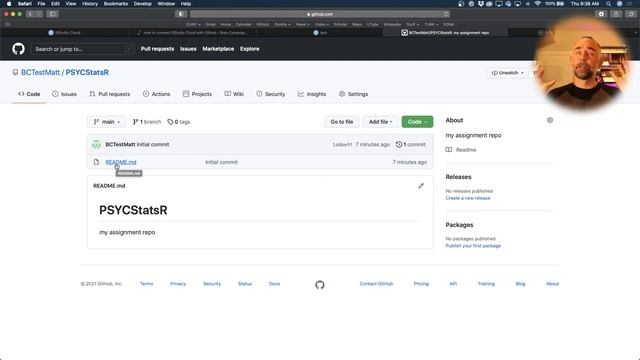Open the commit hash link
This screenshot has height=360, width=640.
tap(342, 144)
